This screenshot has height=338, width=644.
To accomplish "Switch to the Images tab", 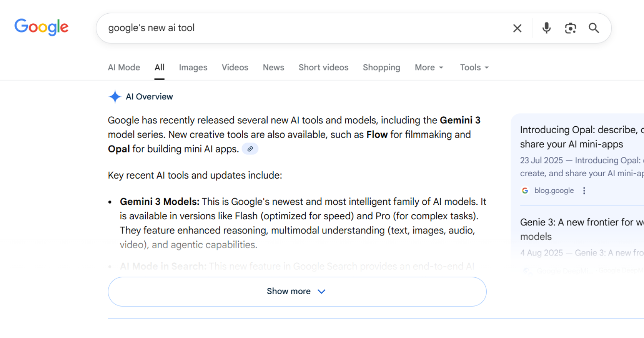I will click(193, 68).
